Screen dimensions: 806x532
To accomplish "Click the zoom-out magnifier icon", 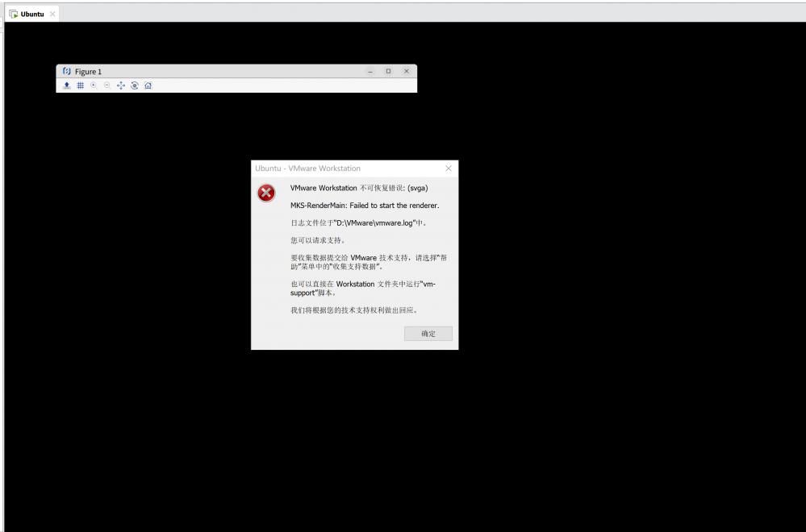I will click(x=106, y=85).
